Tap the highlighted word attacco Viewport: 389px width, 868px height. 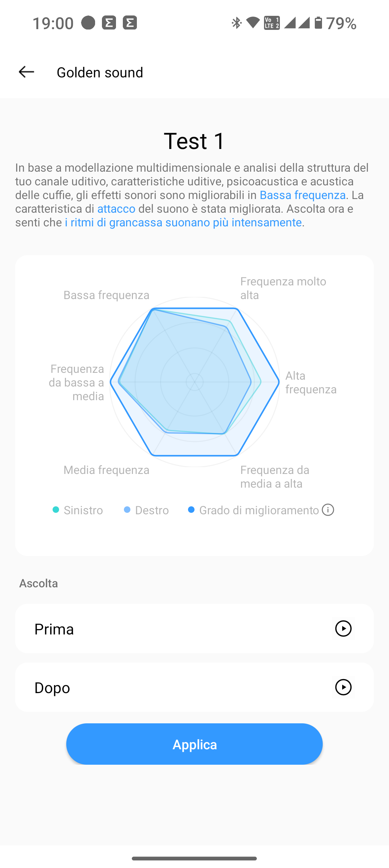point(116,209)
